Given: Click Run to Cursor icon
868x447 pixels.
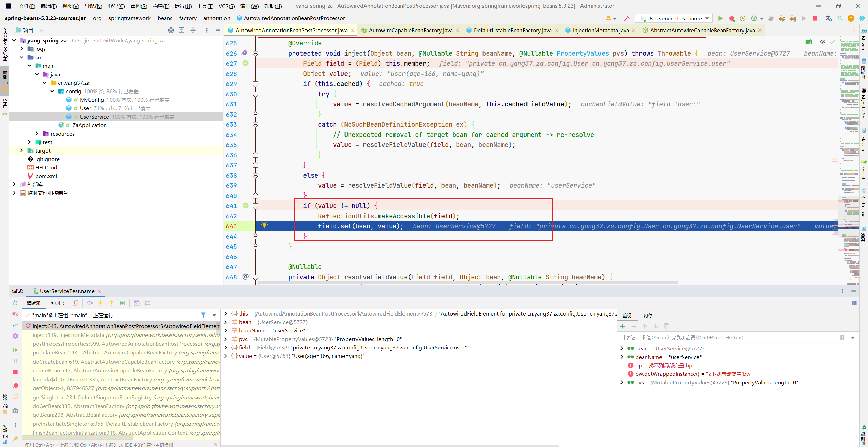Looking at the screenshot, I should pos(122,303).
